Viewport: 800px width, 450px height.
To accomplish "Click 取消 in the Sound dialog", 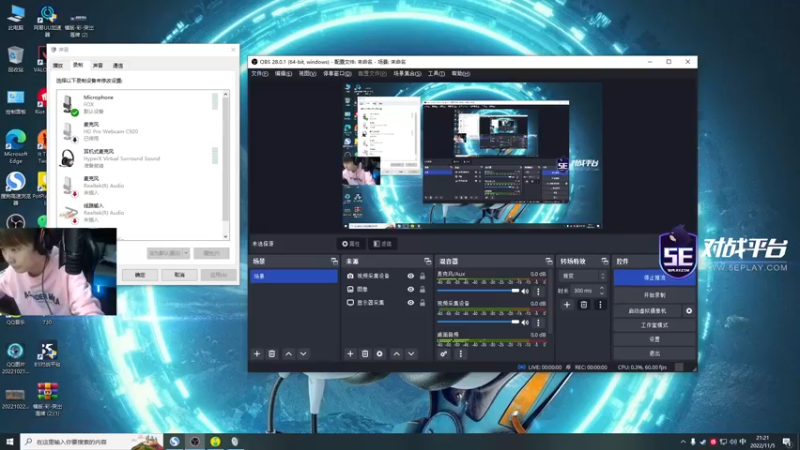I will point(179,275).
